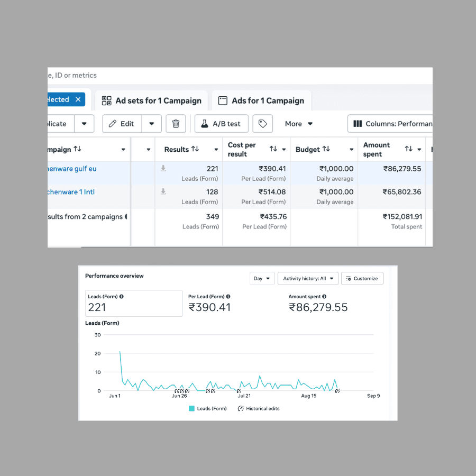Toggle Leads (Form) series in legend
476x476 pixels.
(x=208, y=409)
